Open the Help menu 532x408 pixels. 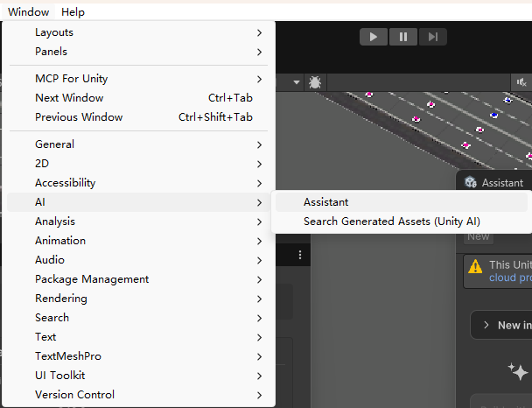point(73,12)
